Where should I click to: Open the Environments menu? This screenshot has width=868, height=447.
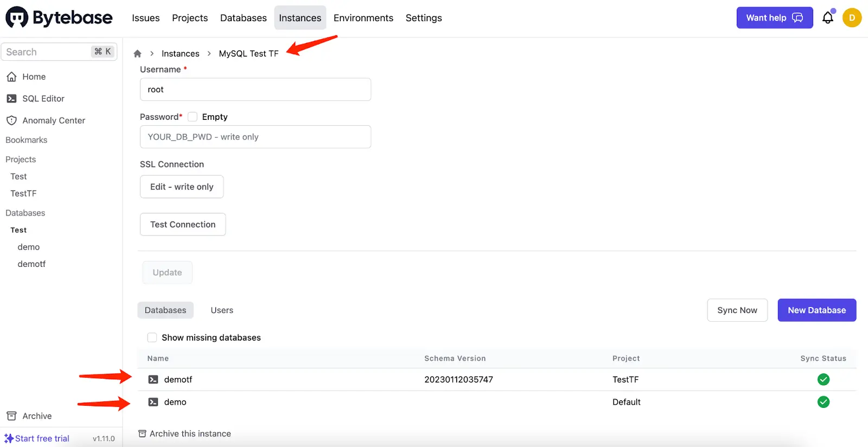363,18
